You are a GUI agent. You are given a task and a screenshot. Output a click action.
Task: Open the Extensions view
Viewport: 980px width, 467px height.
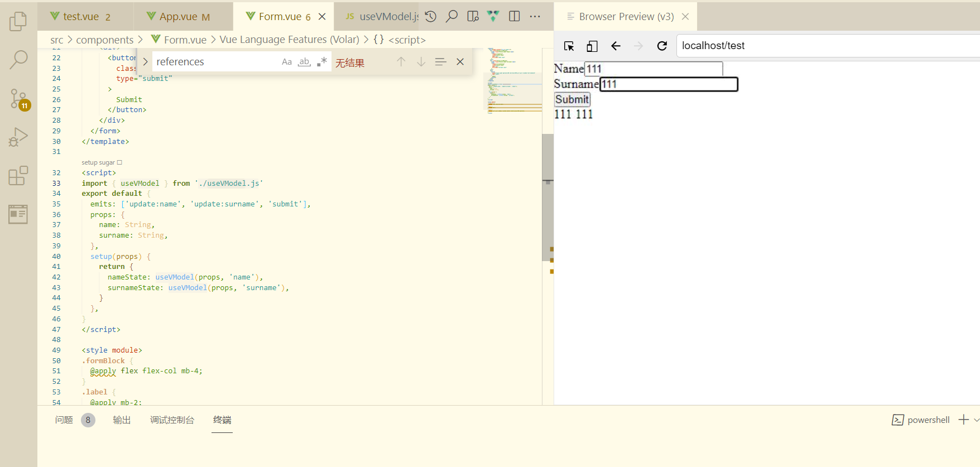18,176
